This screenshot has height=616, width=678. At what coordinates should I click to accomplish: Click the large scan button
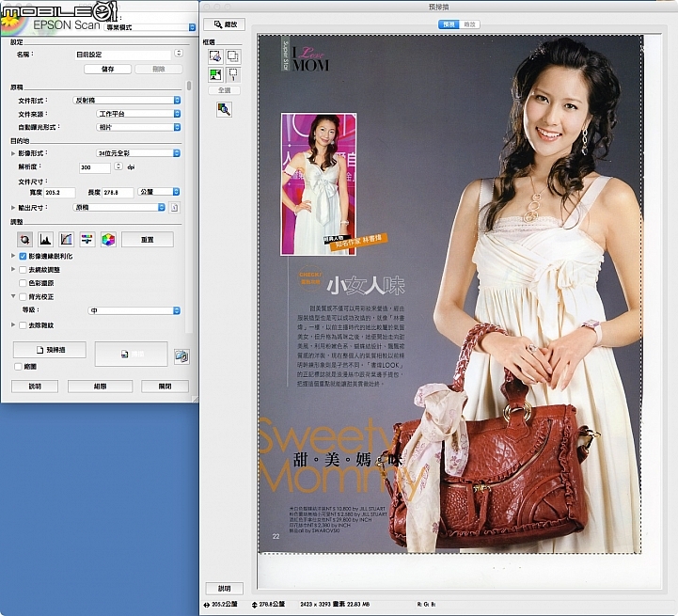pos(131,354)
